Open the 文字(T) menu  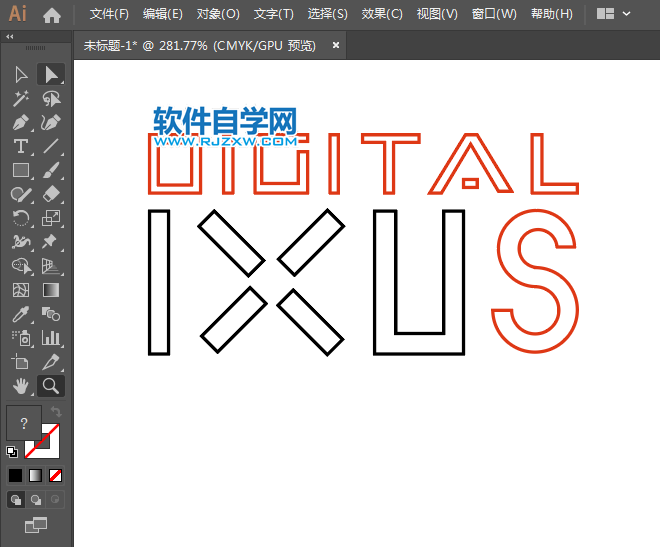[x=274, y=14]
